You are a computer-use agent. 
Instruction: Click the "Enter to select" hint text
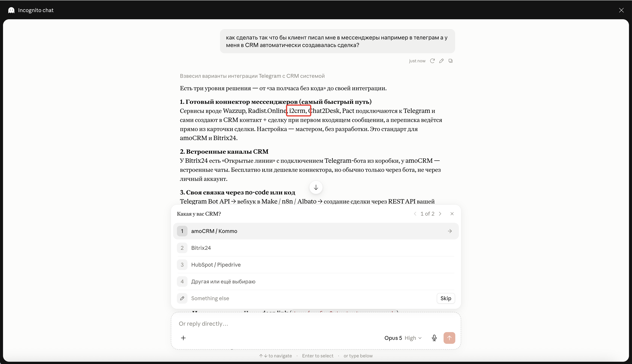coord(318,356)
